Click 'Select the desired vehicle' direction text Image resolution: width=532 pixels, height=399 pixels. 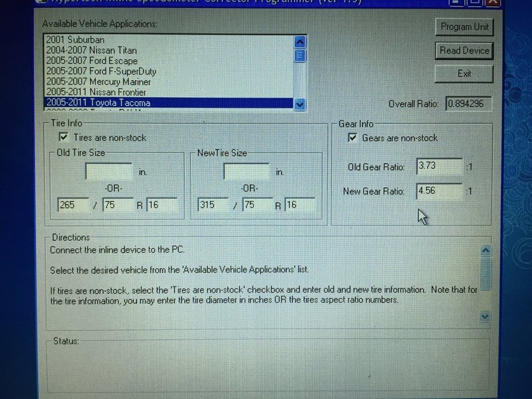pos(179,270)
